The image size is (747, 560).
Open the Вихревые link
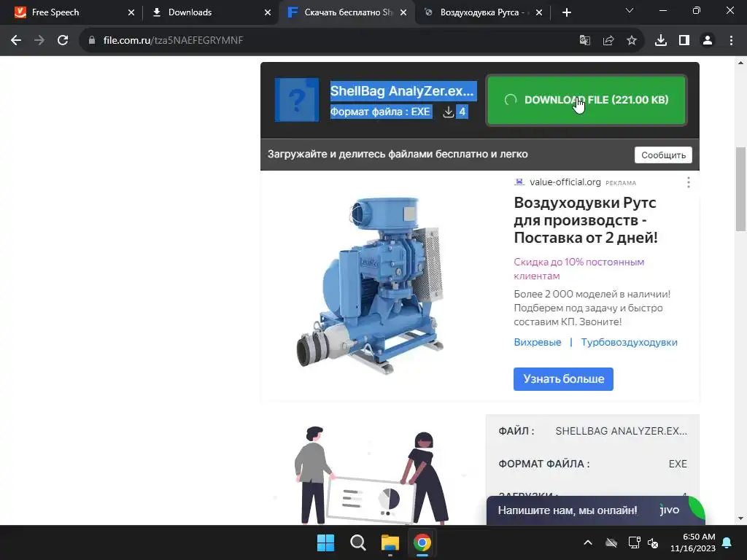[538, 342]
